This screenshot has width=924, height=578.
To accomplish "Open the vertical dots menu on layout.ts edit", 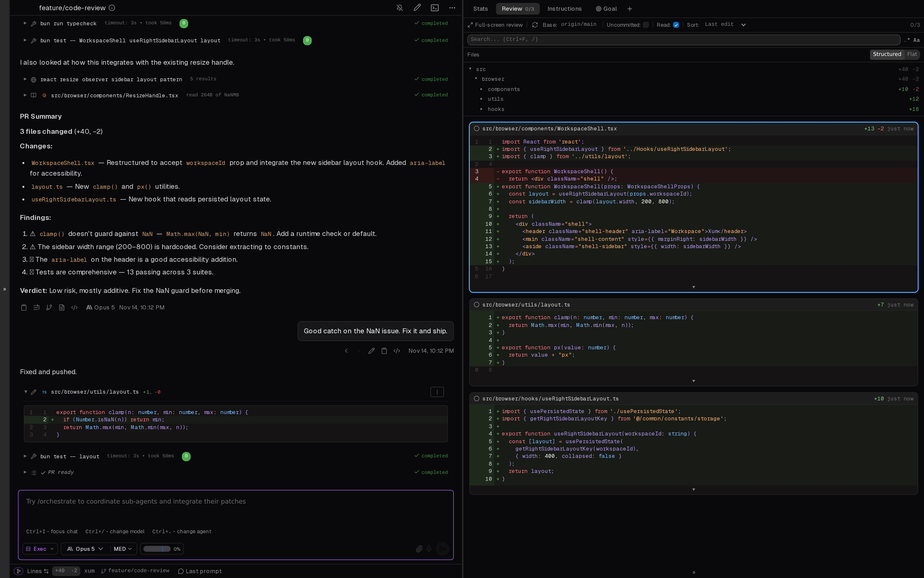I will click(x=437, y=392).
